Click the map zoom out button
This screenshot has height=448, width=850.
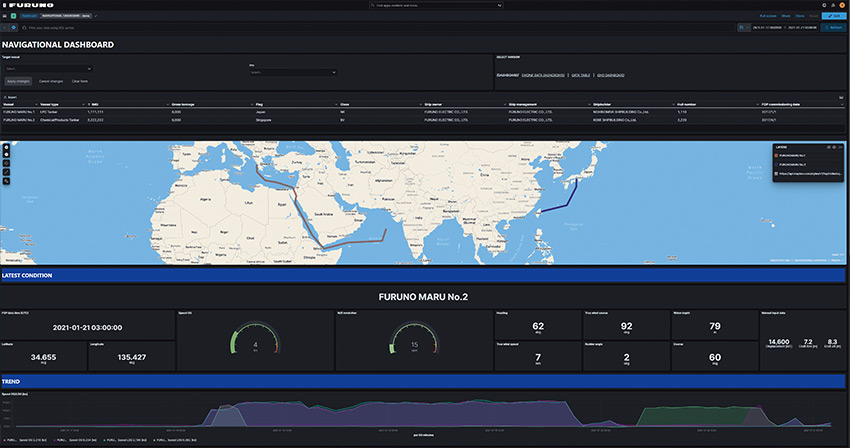pos(7,154)
